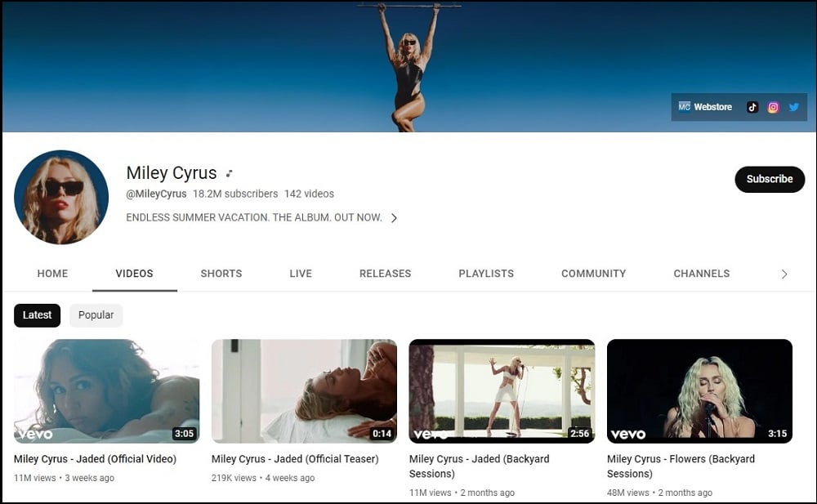Click the music note artist badge
817x504 pixels.
click(229, 173)
